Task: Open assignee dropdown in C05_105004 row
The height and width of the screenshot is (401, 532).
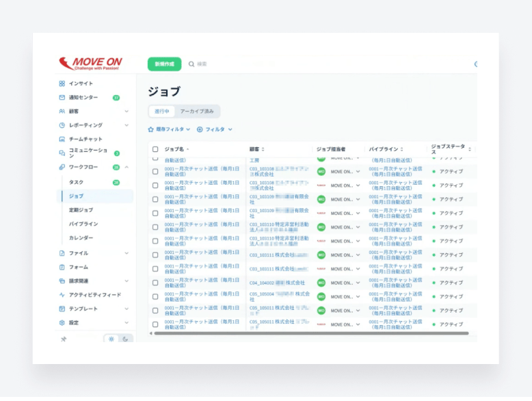Action: (x=358, y=297)
